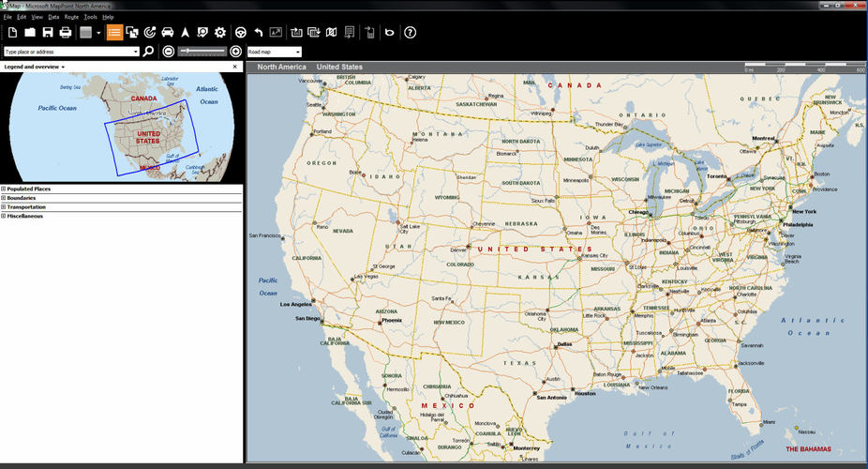868x469 pixels.
Task: Click the Bing logo icon
Action: click(390, 33)
